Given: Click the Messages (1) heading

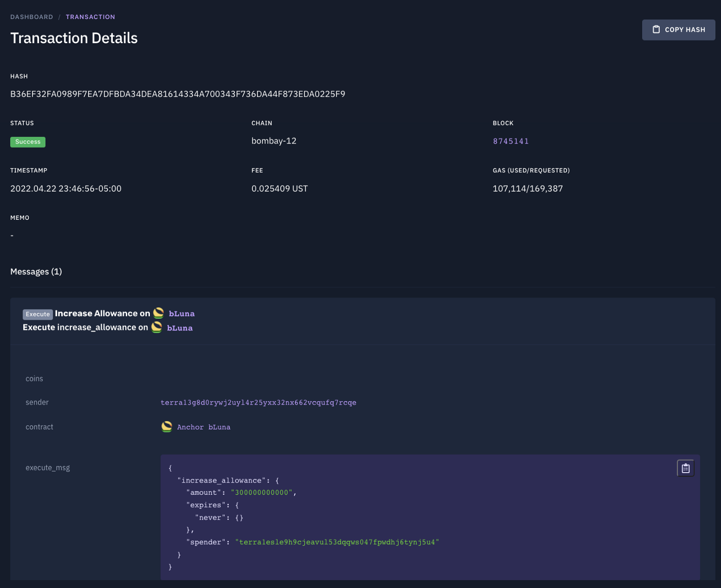Looking at the screenshot, I should point(36,272).
